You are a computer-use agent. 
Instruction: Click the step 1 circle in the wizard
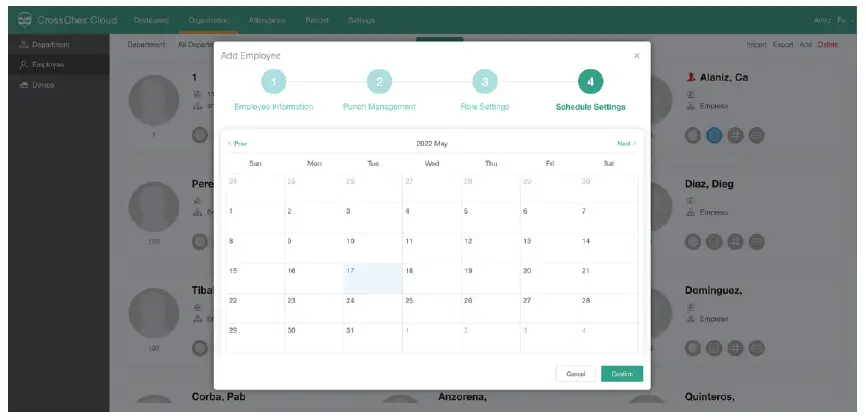coord(274,82)
